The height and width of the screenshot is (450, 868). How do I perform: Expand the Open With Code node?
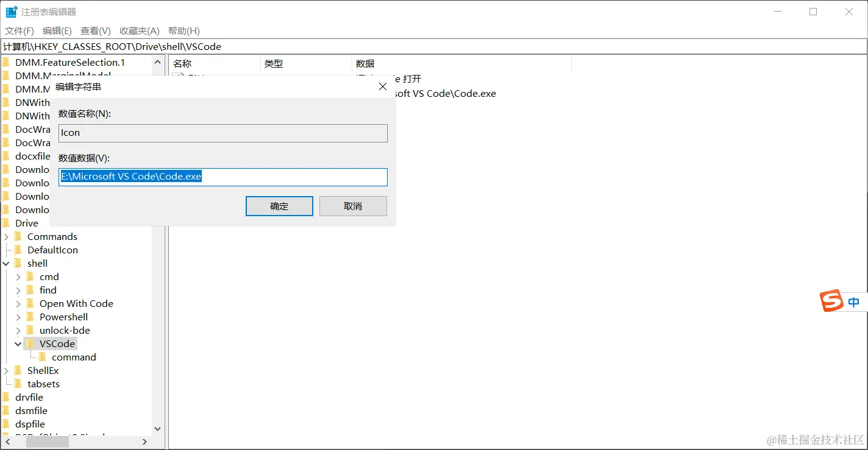coord(18,303)
